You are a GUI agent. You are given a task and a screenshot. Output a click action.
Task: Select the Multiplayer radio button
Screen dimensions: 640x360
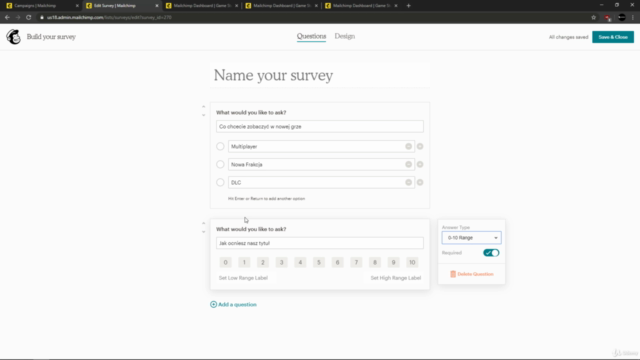pyautogui.click(x=220, y=146)
